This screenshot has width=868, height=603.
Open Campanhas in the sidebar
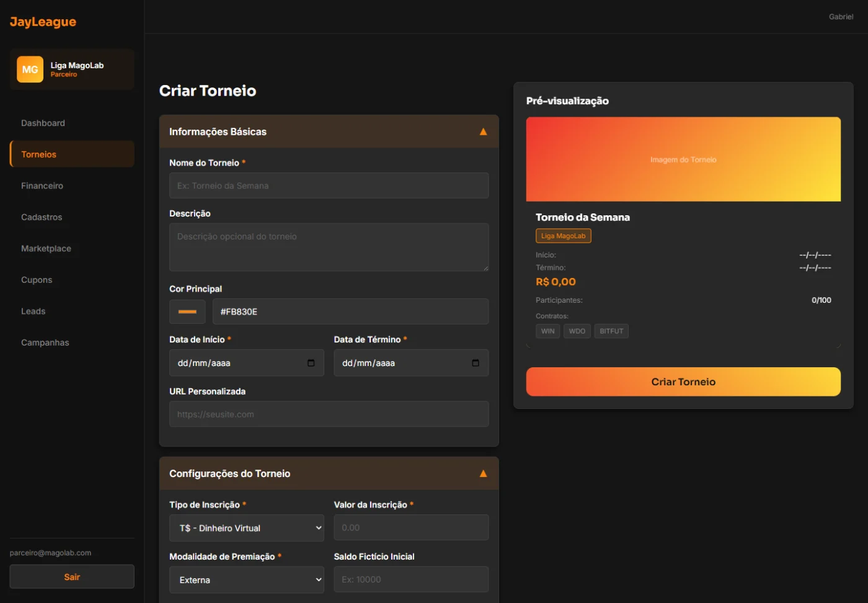tap(72, 342)
